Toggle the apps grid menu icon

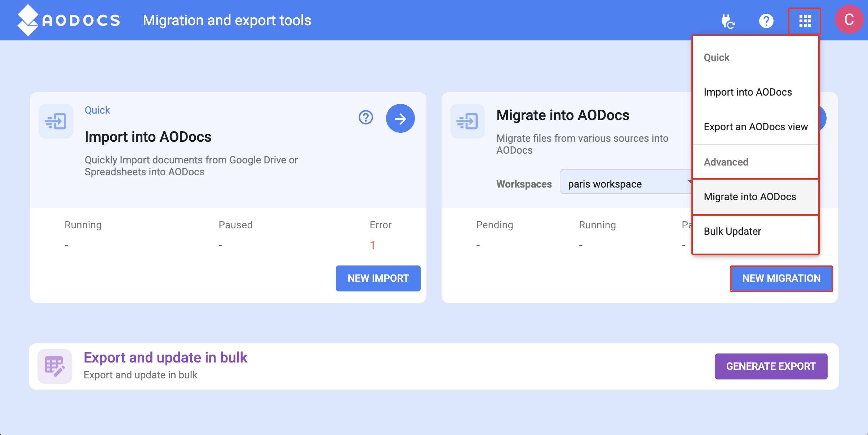coord(805,21)
